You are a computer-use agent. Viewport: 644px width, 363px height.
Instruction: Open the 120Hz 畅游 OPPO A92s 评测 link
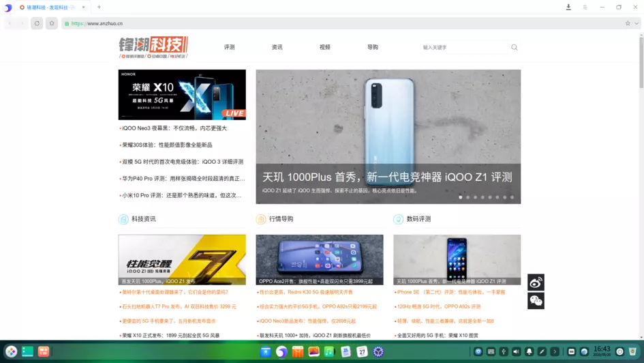[438, 306]
